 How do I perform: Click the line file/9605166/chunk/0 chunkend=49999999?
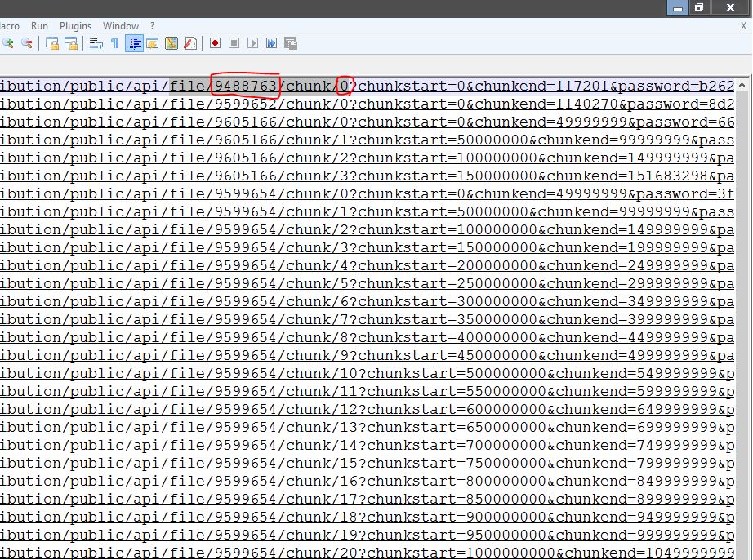pyautogui.click(x=368, y=122)
